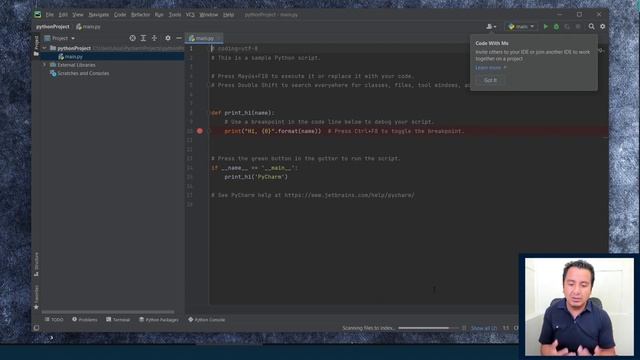
Task: Click Run with Coverage icon
Action: click(x=567, y=27)
